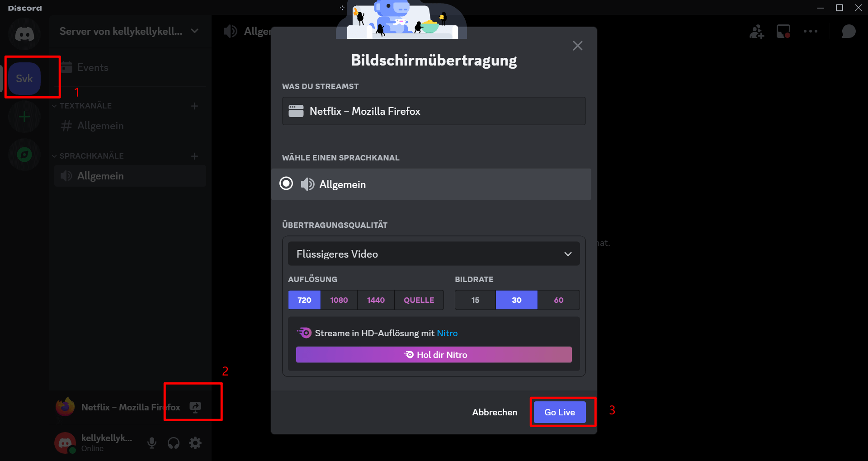Mute microphone in user panel

[152, 443]
